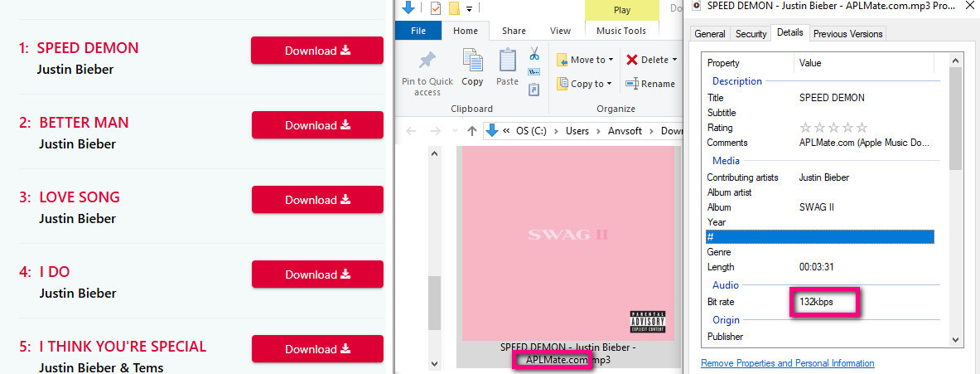The height and width of the screenshot is (374, 980).
Task: Select the Details tab in Properties
Action: click(790, 32)
